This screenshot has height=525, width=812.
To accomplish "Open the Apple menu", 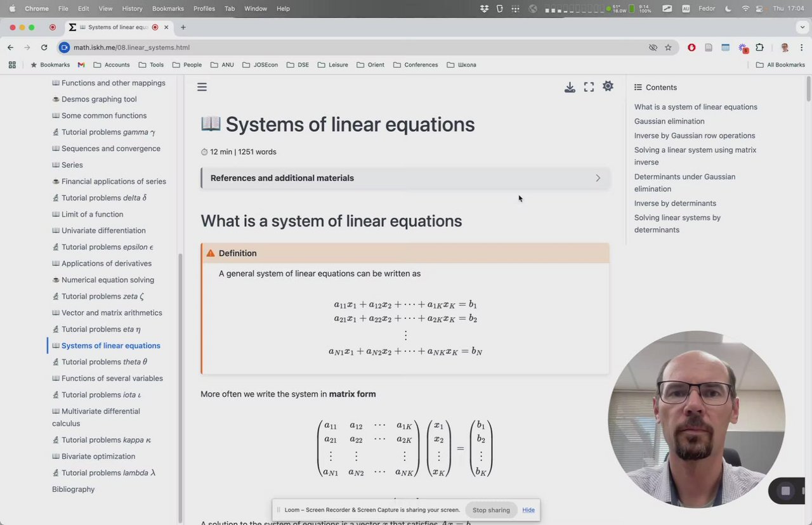I will coord(11,9).
